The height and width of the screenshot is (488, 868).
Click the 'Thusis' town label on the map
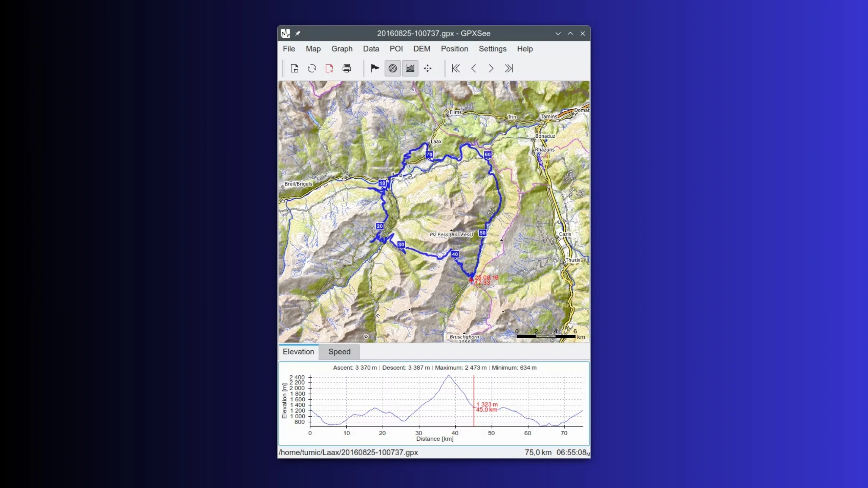573,260
